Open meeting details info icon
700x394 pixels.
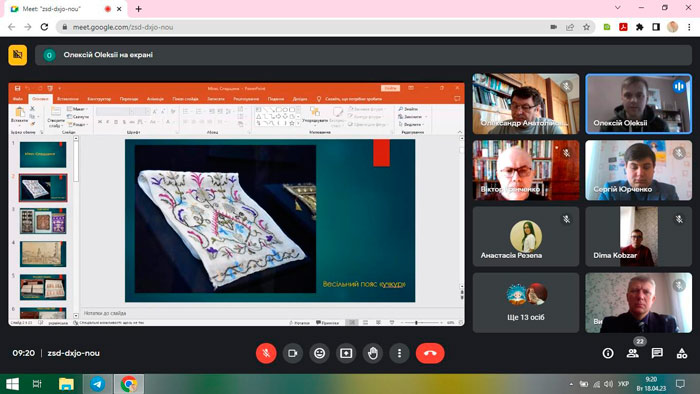point(608,353)
